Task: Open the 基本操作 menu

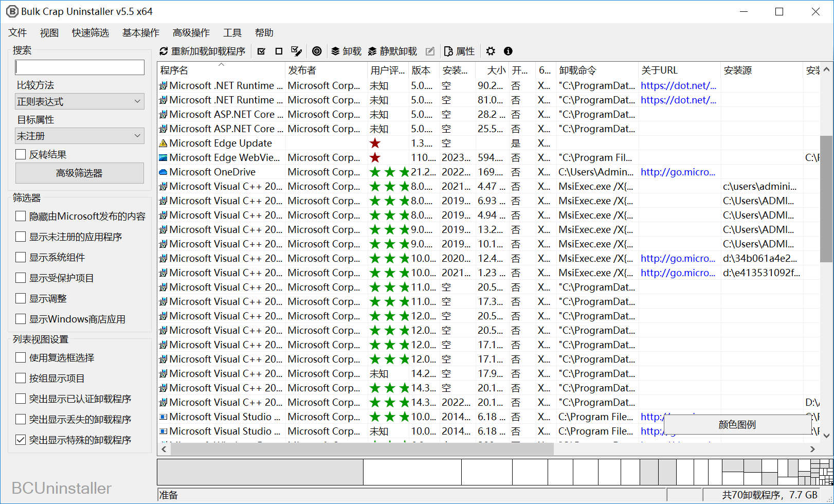Action: coord(141,33)
